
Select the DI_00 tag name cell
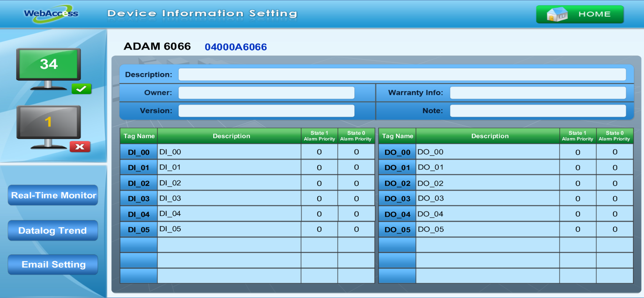(139, 152)
